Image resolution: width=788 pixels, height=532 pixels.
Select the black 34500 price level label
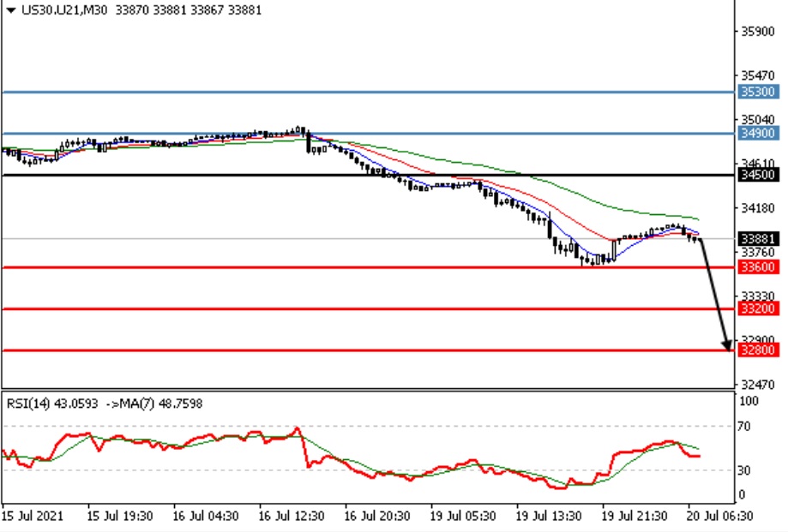coord(758,175)
